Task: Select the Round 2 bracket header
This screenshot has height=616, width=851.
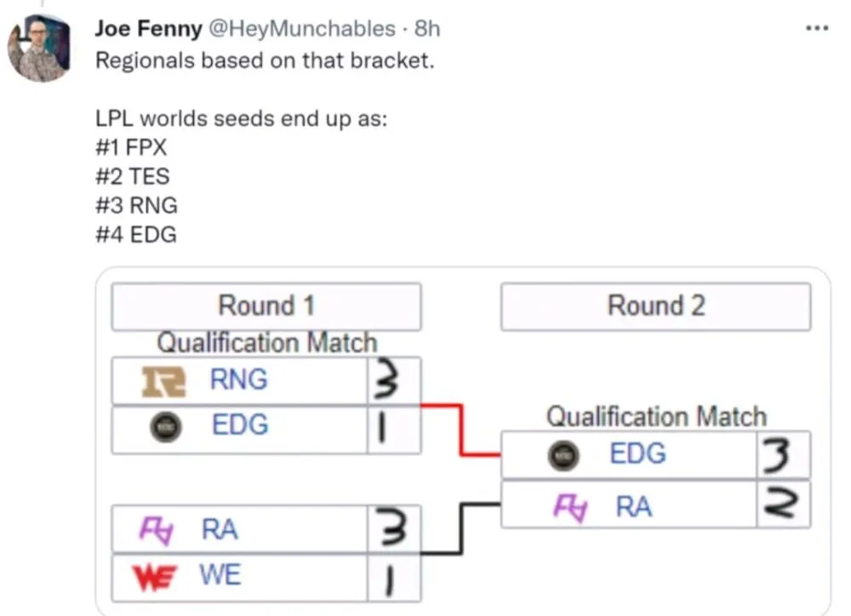Action: pyautogui.click(x=655, y=306)
